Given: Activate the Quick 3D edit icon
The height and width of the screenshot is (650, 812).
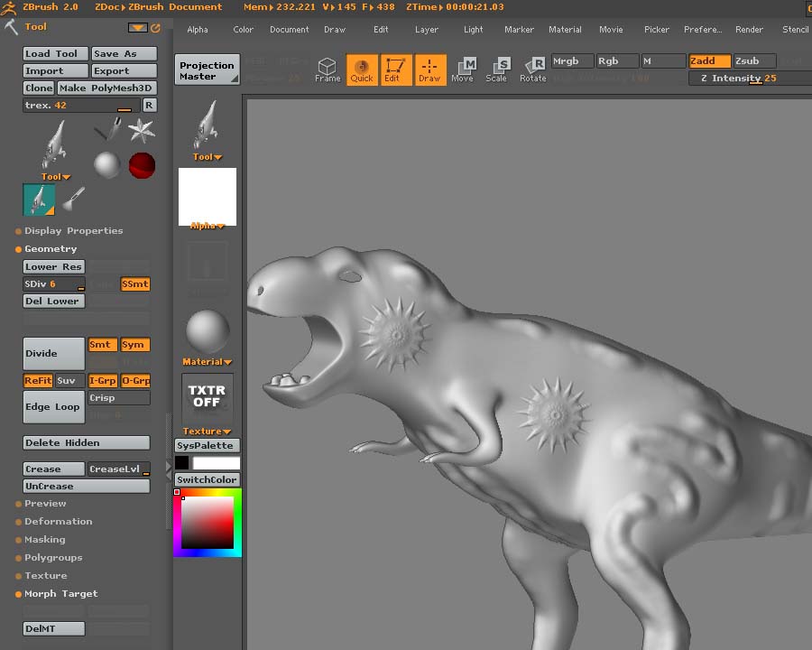Looking at the screenshot, I should [362, 65].
